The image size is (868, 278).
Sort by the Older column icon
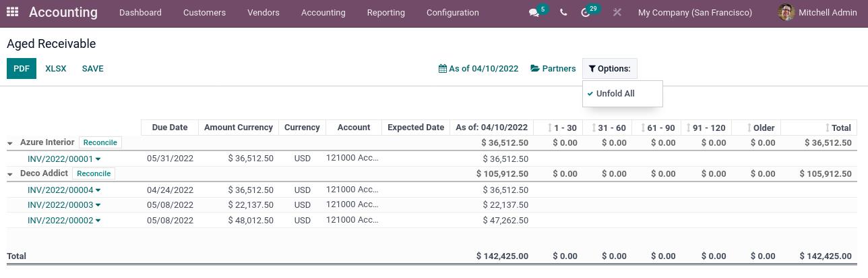click(x=749, y=128)
